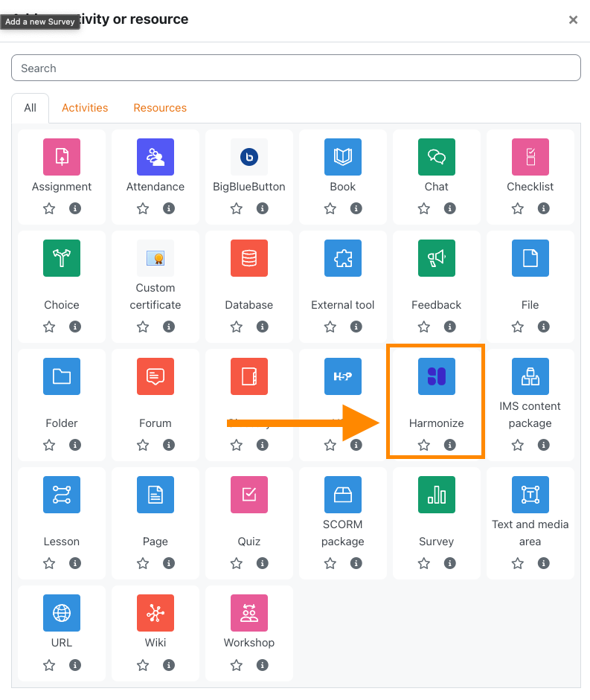Switch to the Activities tab

click(x=85, y=108)
